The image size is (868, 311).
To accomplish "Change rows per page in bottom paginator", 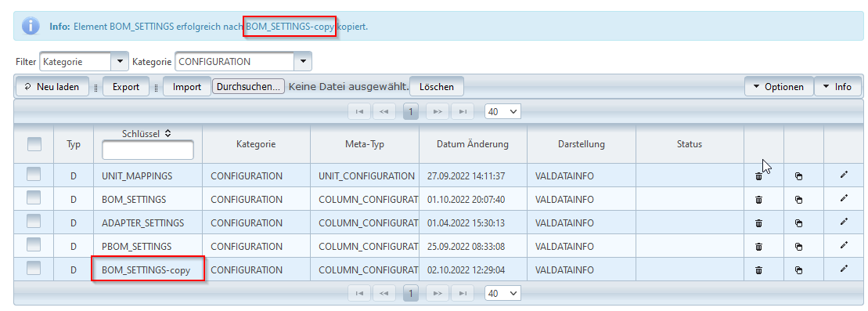I will 502,293.
